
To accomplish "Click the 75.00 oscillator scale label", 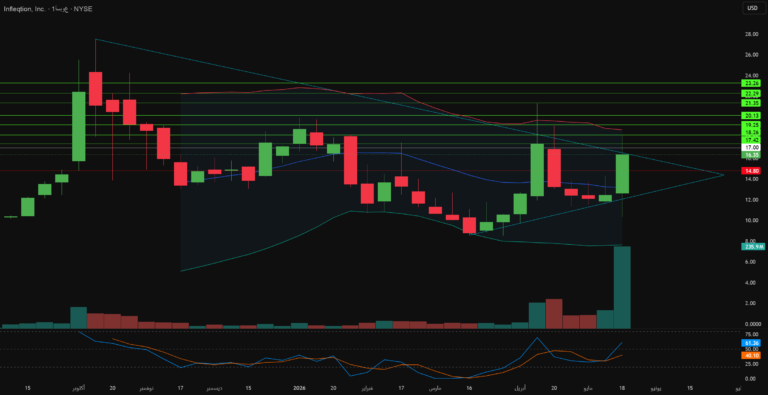I will [750, 334].
